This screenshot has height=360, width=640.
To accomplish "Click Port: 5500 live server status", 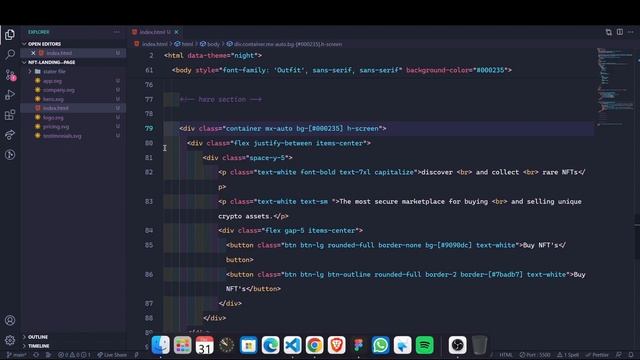I will pyautogui.click(x=534, y=355).
